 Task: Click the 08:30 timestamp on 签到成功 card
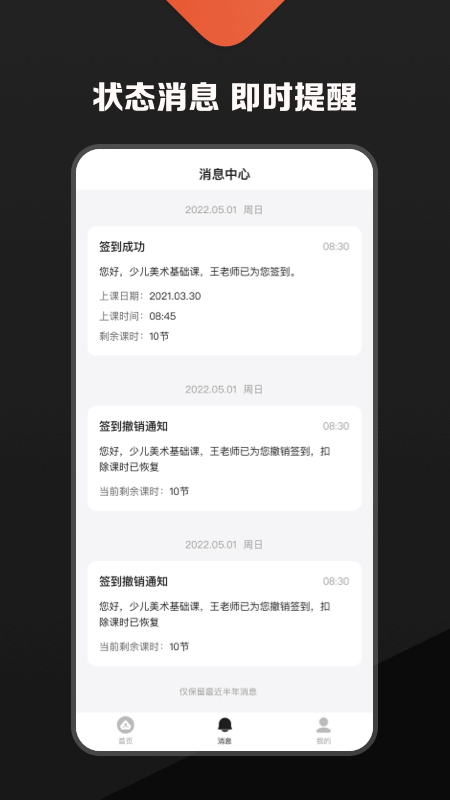(x=336, y=246)
